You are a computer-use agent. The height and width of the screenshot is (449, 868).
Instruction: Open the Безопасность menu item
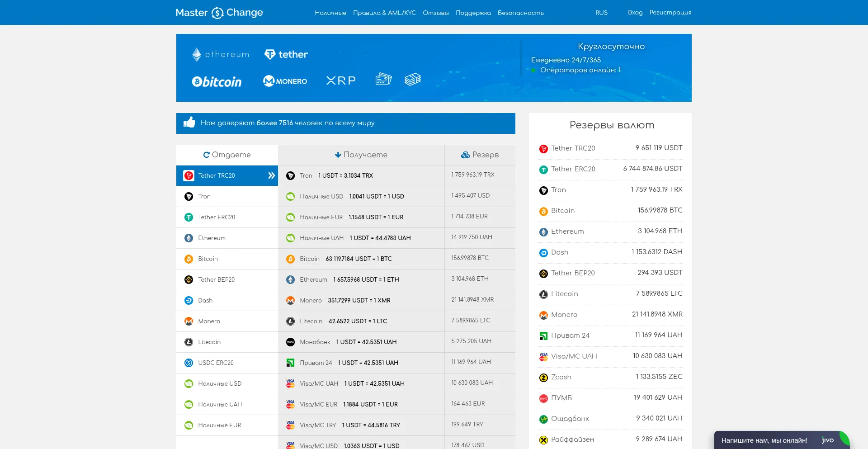[x=521, y=13]
